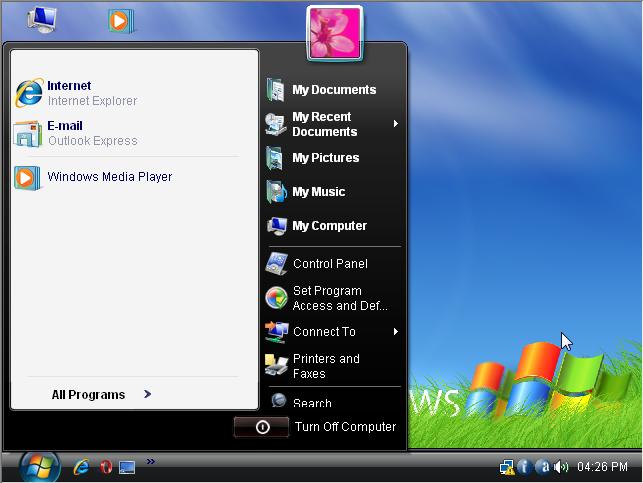The image size is (643, 483).
Task: Click the Opera icon in Quick Launch
Action: point(105,467)
